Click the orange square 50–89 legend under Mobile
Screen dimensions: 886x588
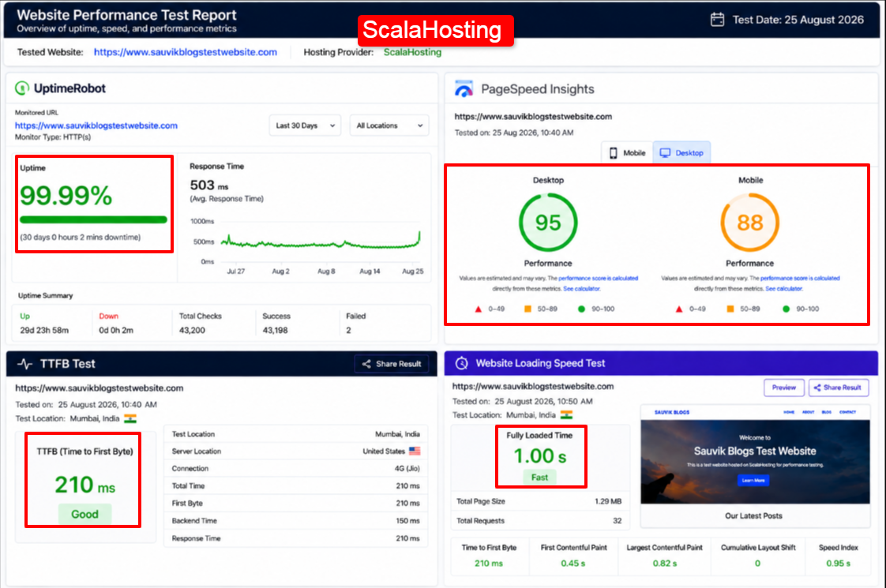point(730,309)
